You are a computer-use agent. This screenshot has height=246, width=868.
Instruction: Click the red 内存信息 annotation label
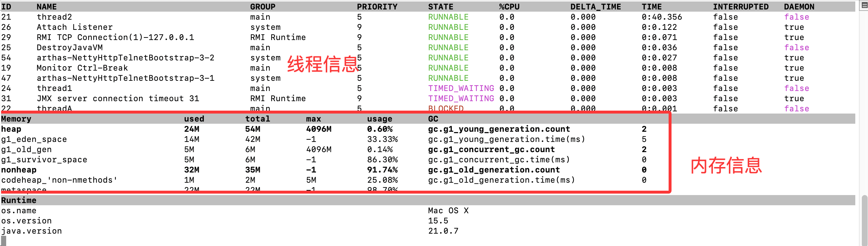coord(726,166)
